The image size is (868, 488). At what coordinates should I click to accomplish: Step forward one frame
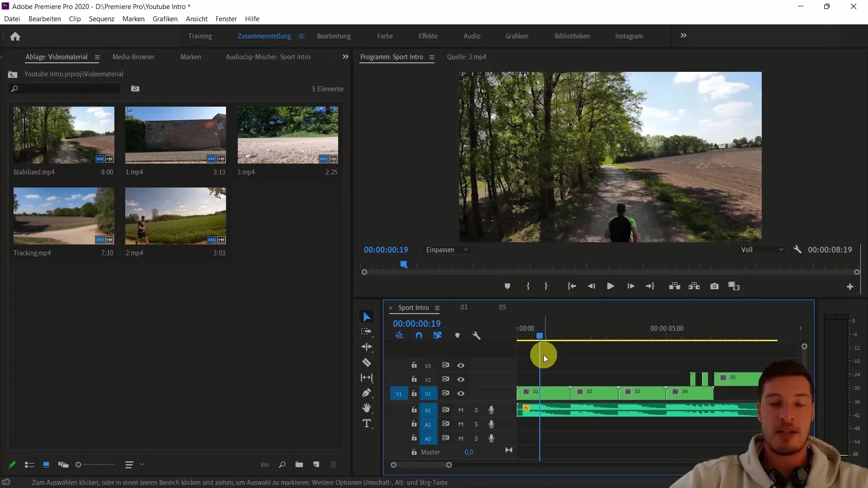point(631,286)
